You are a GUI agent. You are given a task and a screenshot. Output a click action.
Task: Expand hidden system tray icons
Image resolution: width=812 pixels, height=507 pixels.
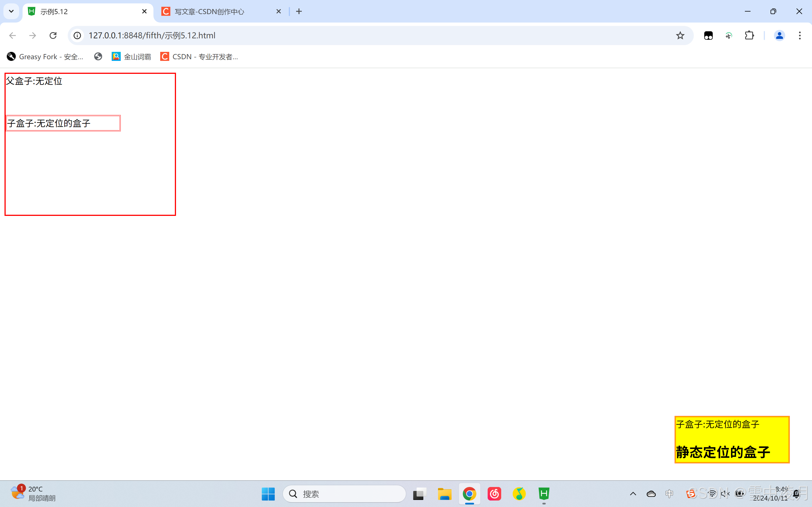coord(633,493)
